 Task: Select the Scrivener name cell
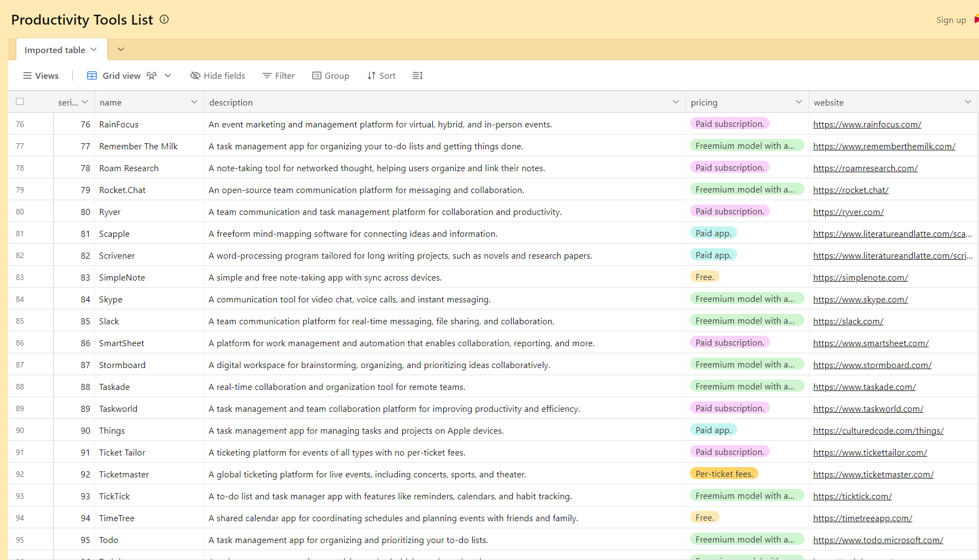point(149,255)
